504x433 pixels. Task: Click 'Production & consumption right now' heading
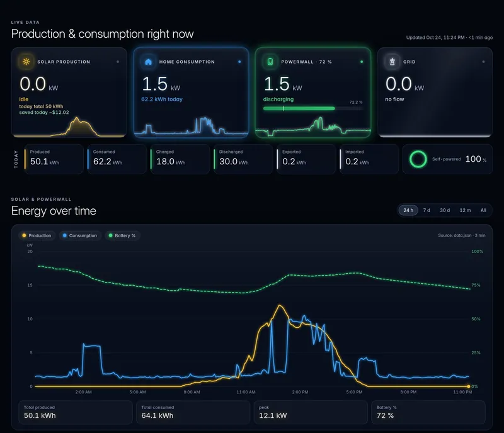[x=103, y=34]
